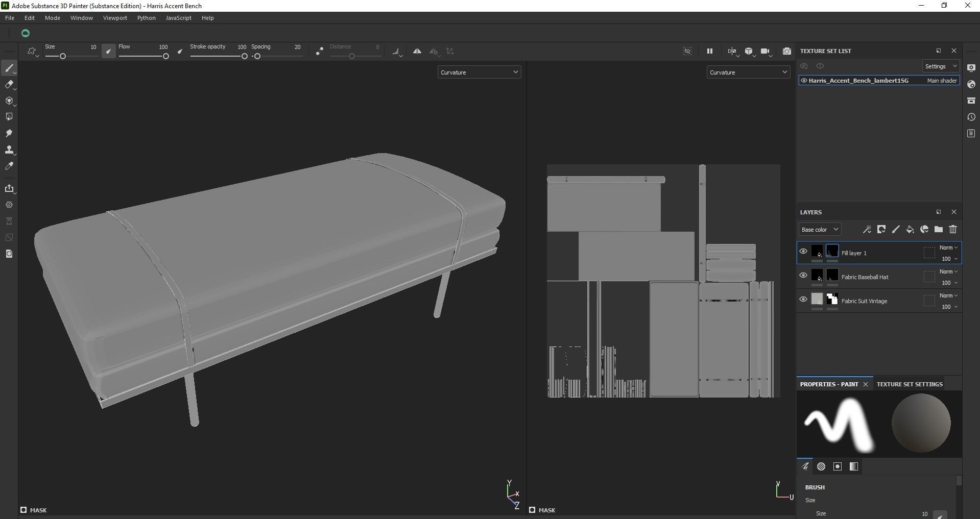This screenshot has height=519, width=980.
Task: Select the Polygon Fill tool
Action: tap(9, 117)
